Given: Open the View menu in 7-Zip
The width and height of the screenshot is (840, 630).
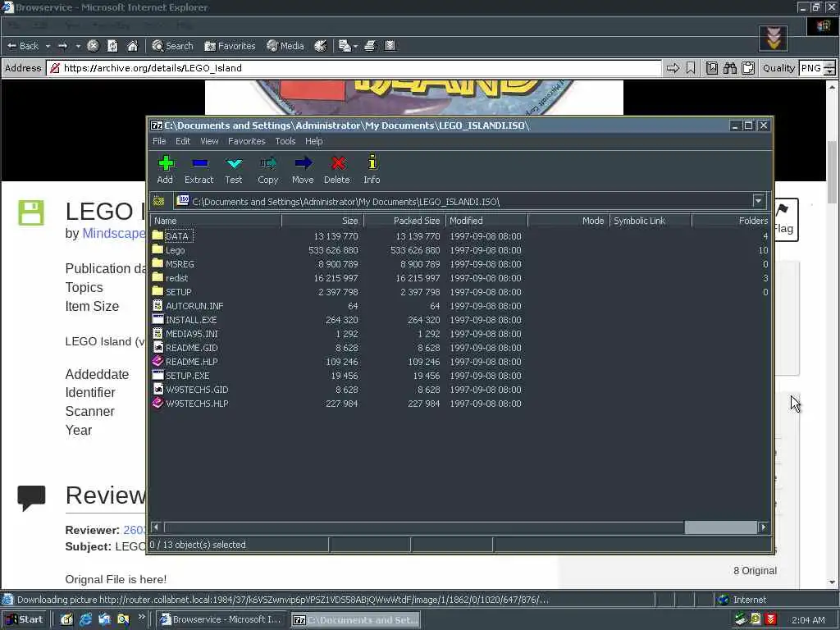Looking at the screenshot, I should [209, 141].
